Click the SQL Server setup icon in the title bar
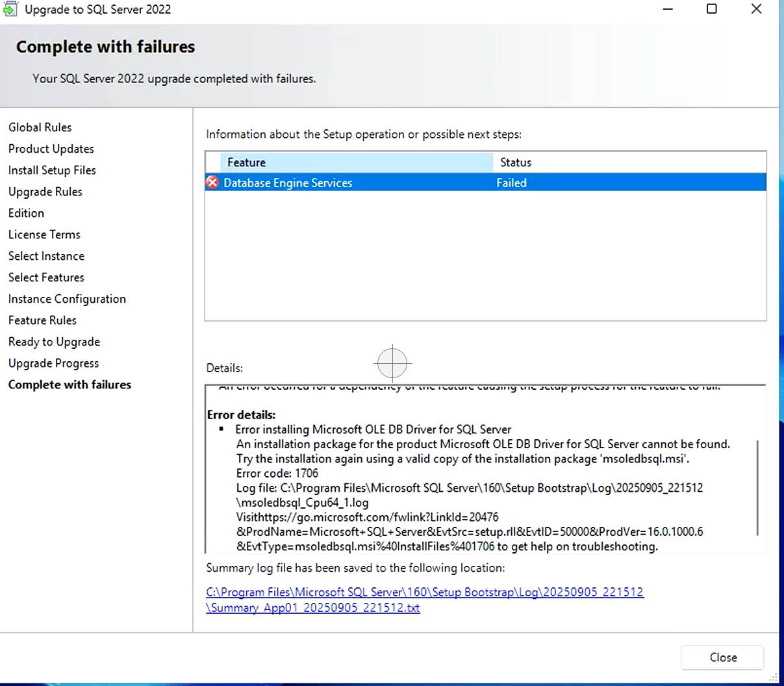Image resolution: width=784 pixels, height=686 pixels. [10, 9]
